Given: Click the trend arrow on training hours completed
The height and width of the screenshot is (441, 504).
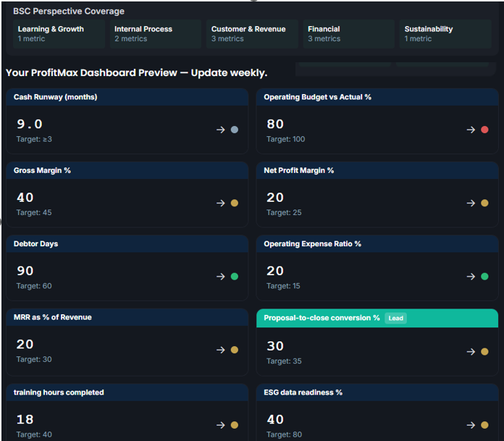Looking at the screenshot, I should pos(220,425).
